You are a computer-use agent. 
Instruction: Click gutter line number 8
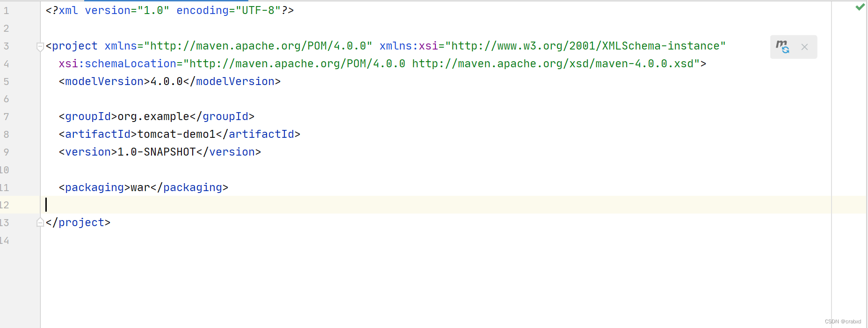(x=7, y=134)
